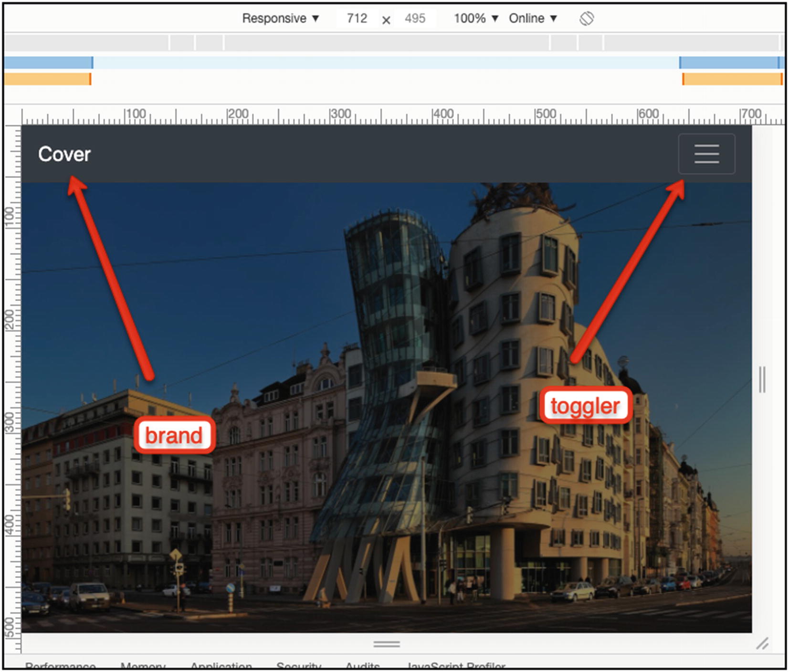Click the right-edge viewport resize handle

pyautogui.click(x=762, y=377)
